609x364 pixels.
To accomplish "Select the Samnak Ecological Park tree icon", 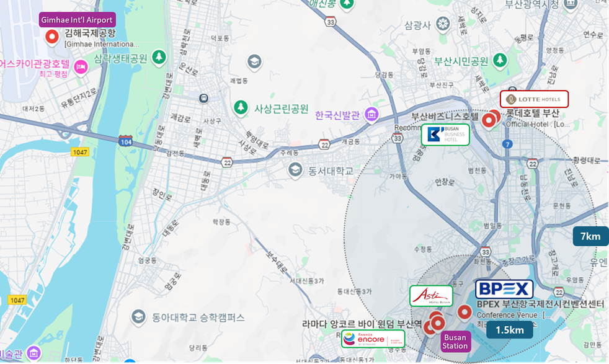I will click(x=159, y=58).
